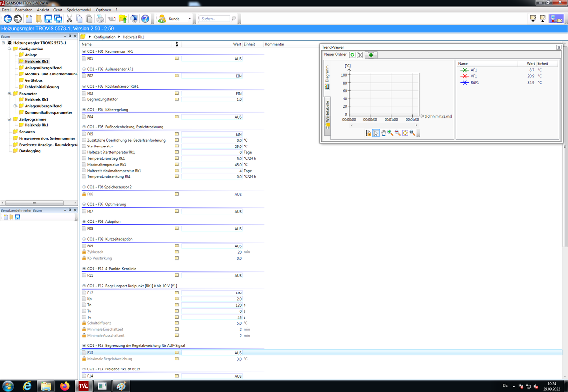Click the trend diagram horizontal scrollbar
The image size is (568, 392).
(x=384, y=125)
